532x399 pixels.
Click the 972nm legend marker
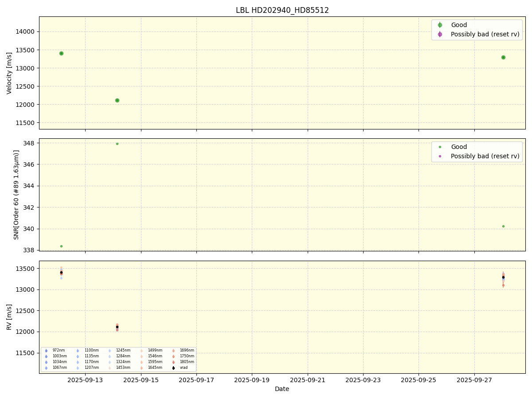[x=46, y=351]
